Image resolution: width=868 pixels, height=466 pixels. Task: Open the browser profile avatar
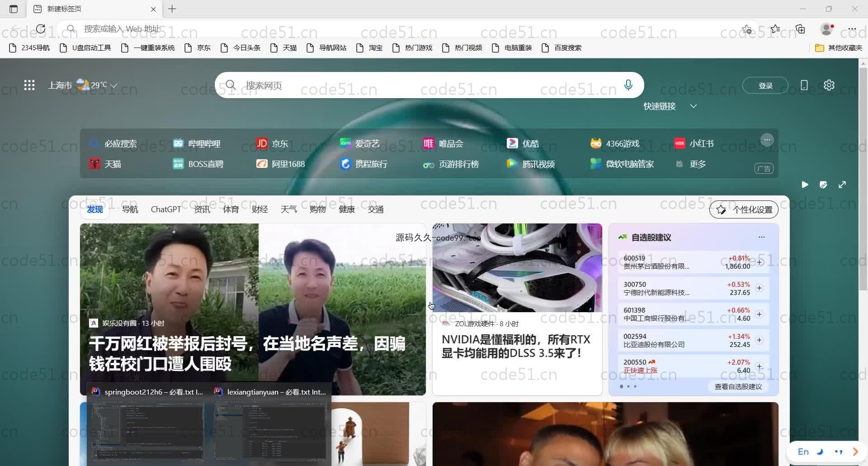pyautogui.click(x=827, y=29)
